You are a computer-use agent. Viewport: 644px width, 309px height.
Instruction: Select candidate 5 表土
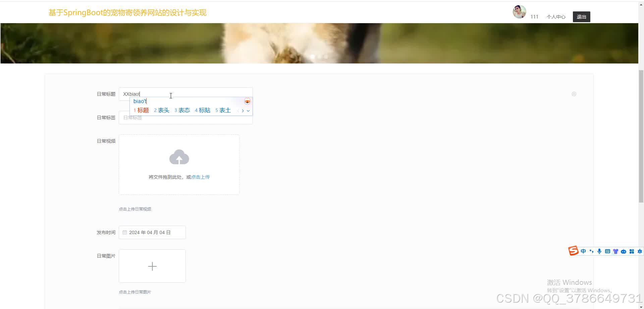tap(223, 110)
